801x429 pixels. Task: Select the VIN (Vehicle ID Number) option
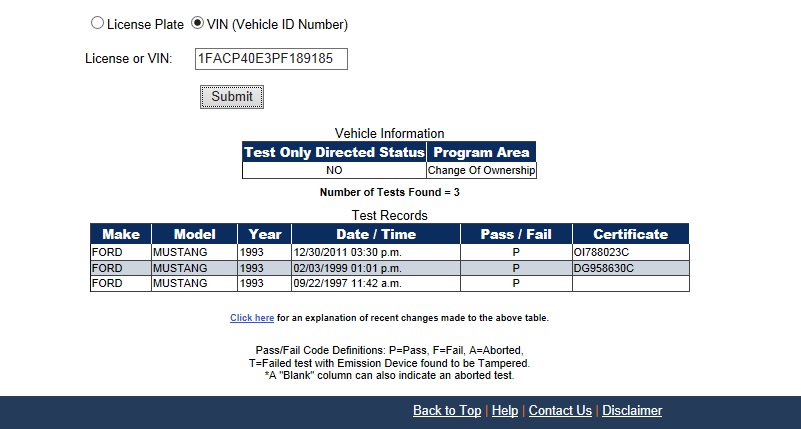(197, 23)
